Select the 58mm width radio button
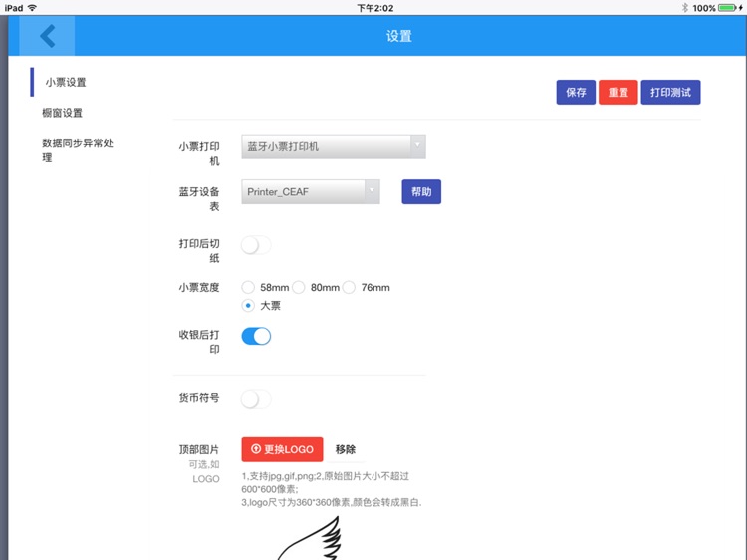This screenshot has height=560, width=747. coord(248,287)
